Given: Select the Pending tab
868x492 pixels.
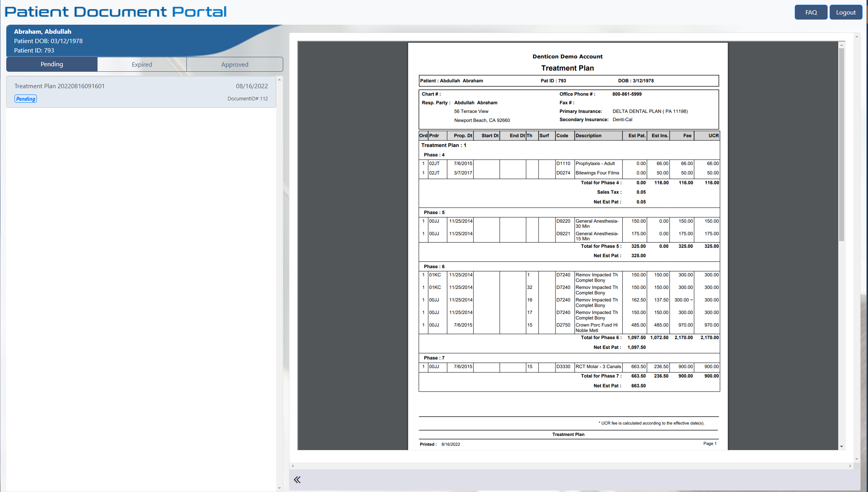Looking at the screenshot, I should [x=52, y=64].
